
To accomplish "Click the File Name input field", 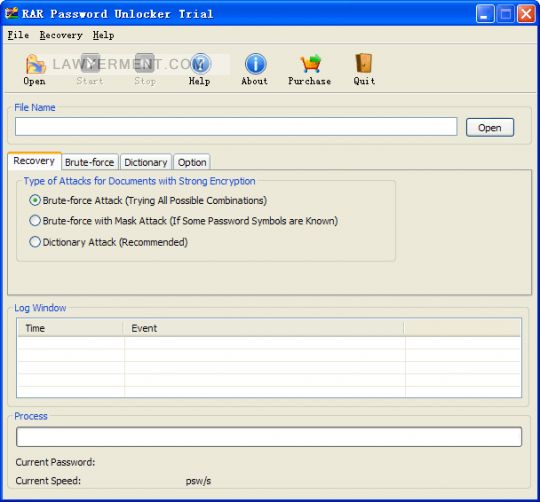I will pyautogui.click(x=236, y=127).
